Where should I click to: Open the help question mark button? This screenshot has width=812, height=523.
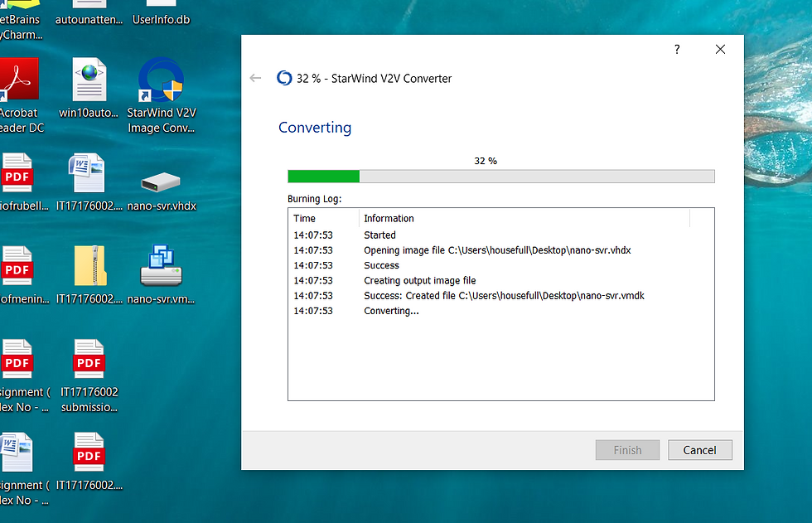click(677, 49)
